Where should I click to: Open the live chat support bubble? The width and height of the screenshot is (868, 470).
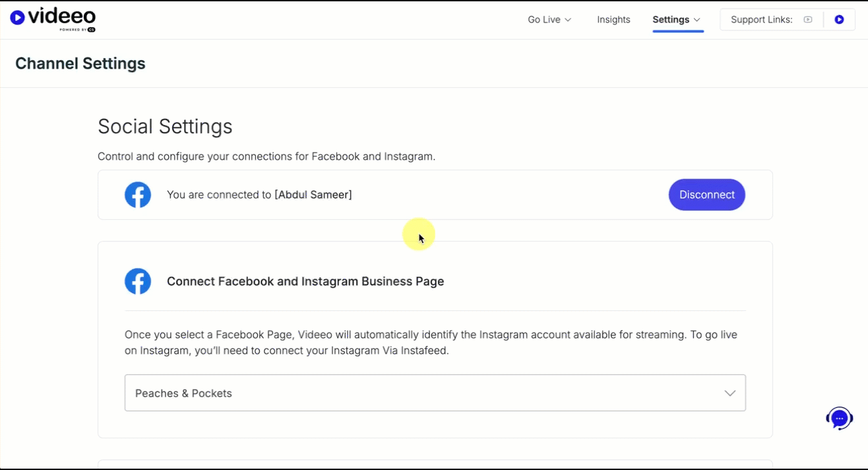[x=839, y=418]
